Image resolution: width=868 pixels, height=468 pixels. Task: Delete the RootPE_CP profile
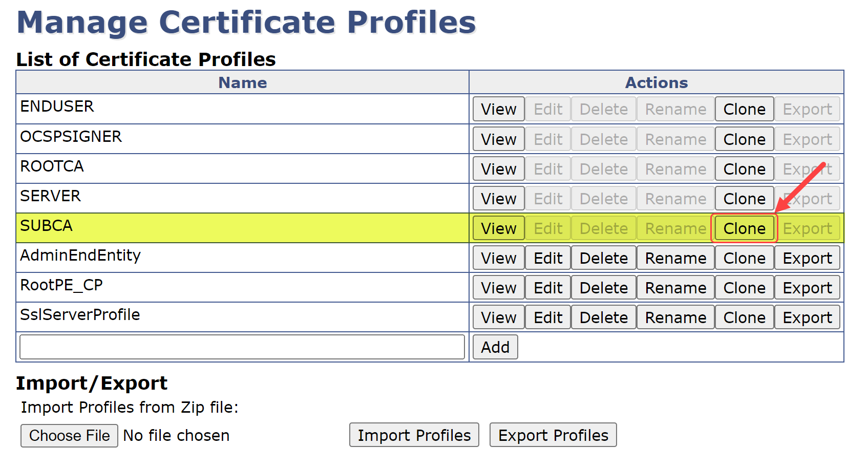click(603, 288)
